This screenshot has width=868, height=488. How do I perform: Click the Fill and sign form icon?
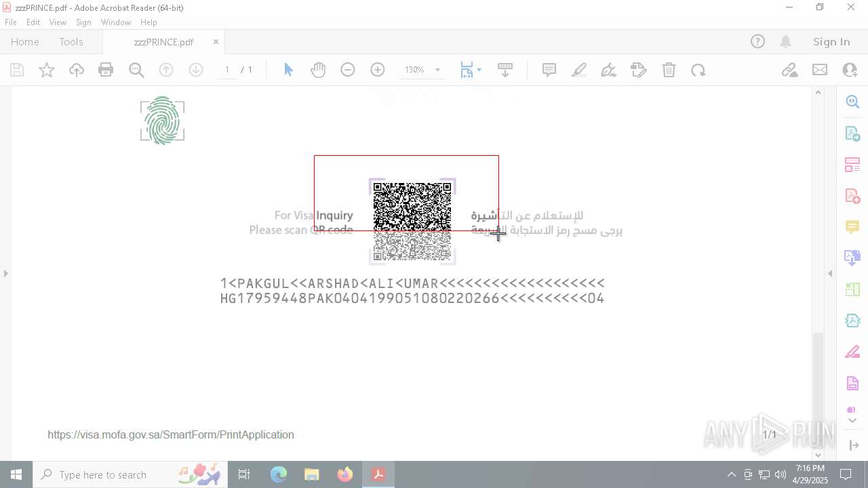639,70
